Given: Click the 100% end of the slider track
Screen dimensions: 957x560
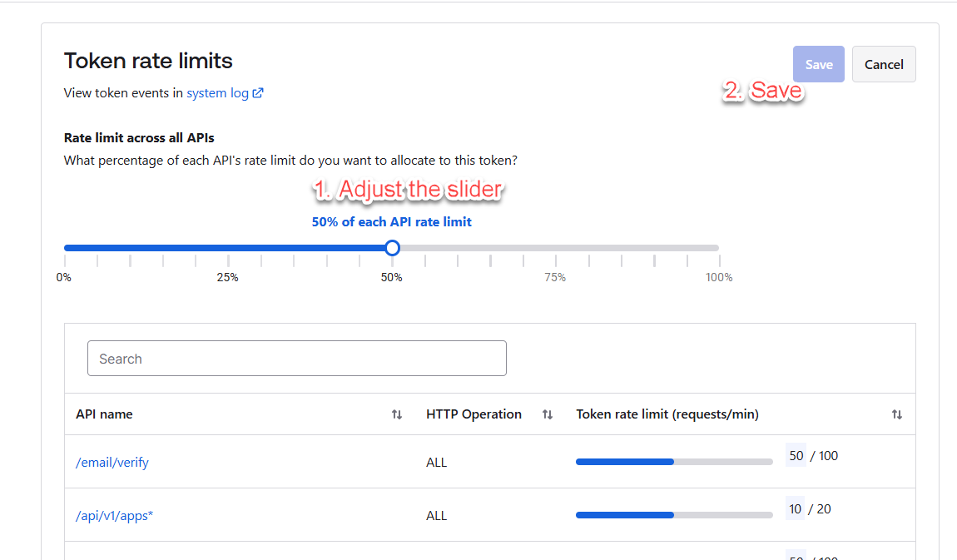Looking at the screenshot, I should click(717, 248).
